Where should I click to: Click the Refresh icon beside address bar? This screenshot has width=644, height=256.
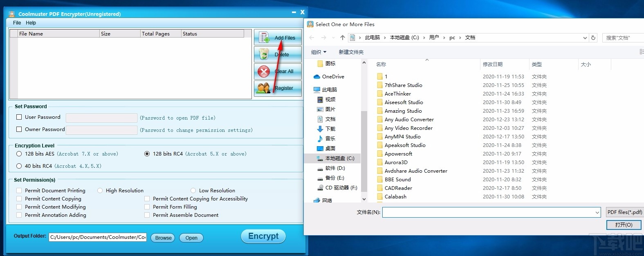[x=593, y=38]
